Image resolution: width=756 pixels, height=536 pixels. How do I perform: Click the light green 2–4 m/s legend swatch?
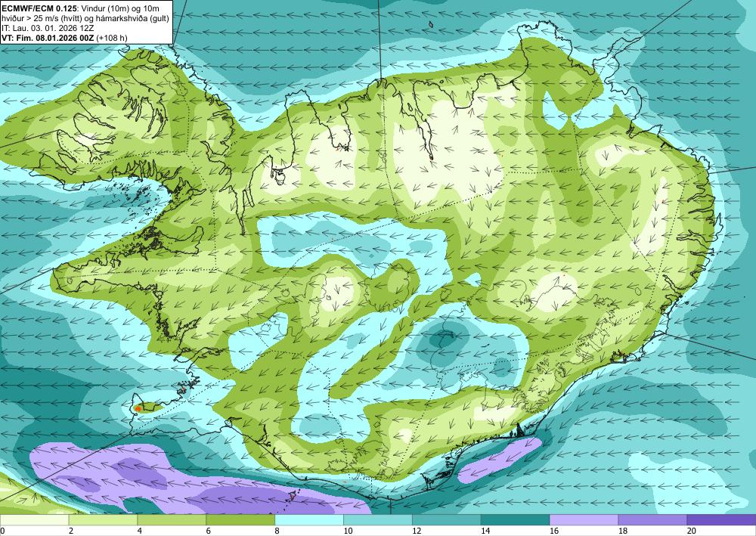(103, 520)
